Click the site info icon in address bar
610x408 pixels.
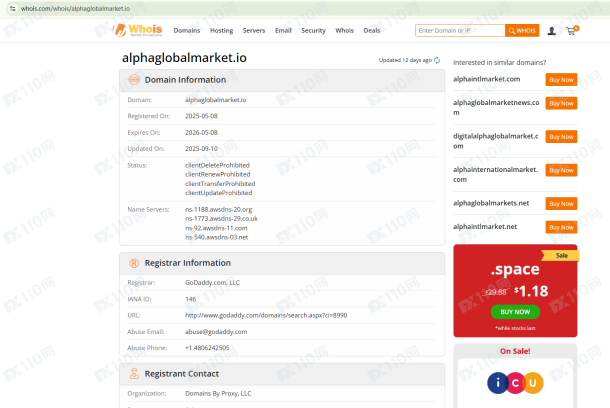tap(13, 9)
